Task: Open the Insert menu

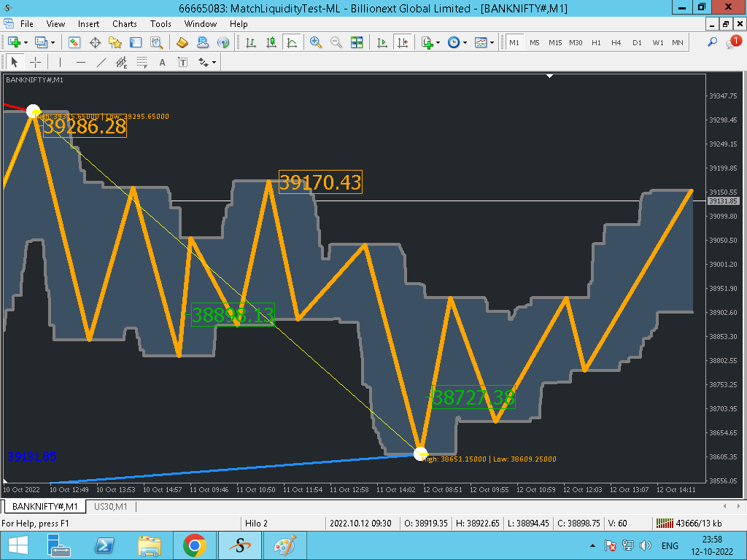Action: point(88,24)
